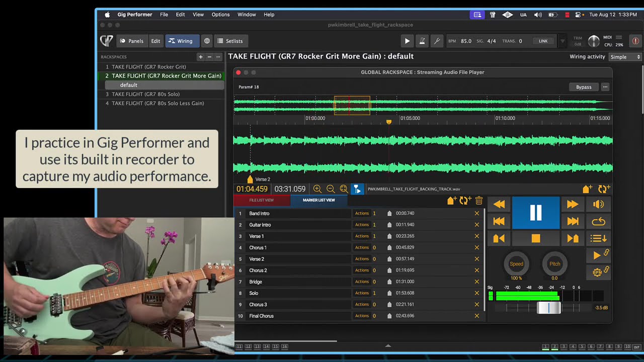Click the speaker volume icon in player
Image resolution: width=644 pixels, height=362 pixels.
(x=598, y=204)
